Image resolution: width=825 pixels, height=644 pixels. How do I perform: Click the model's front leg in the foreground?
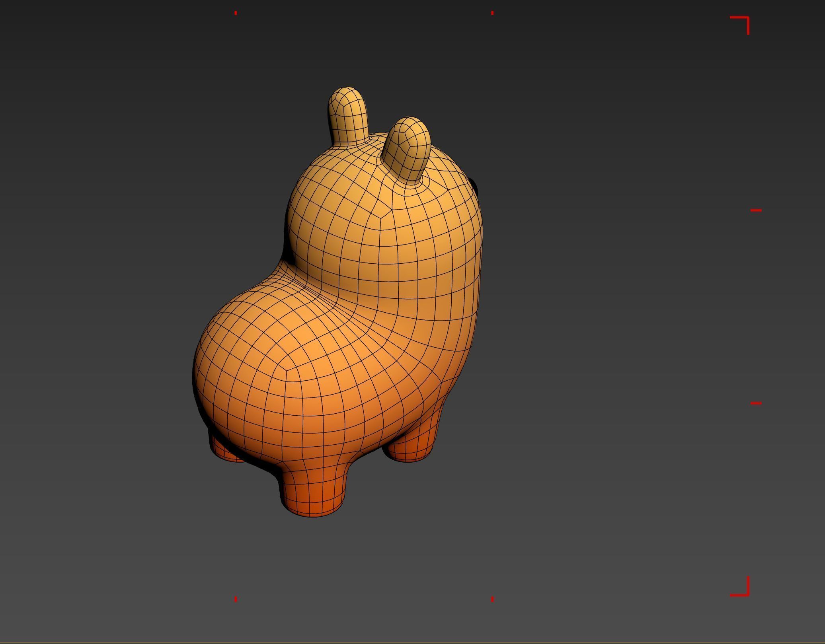[x=313, y=489]
